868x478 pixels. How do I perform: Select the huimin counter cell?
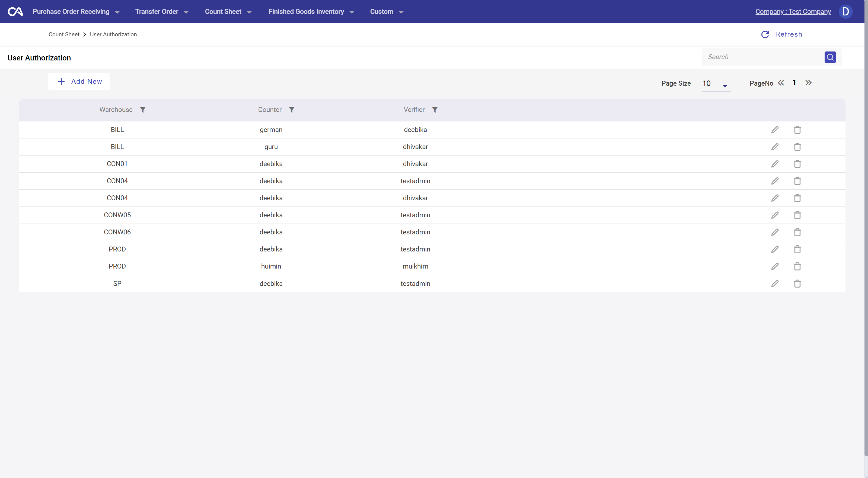(271, 267)
